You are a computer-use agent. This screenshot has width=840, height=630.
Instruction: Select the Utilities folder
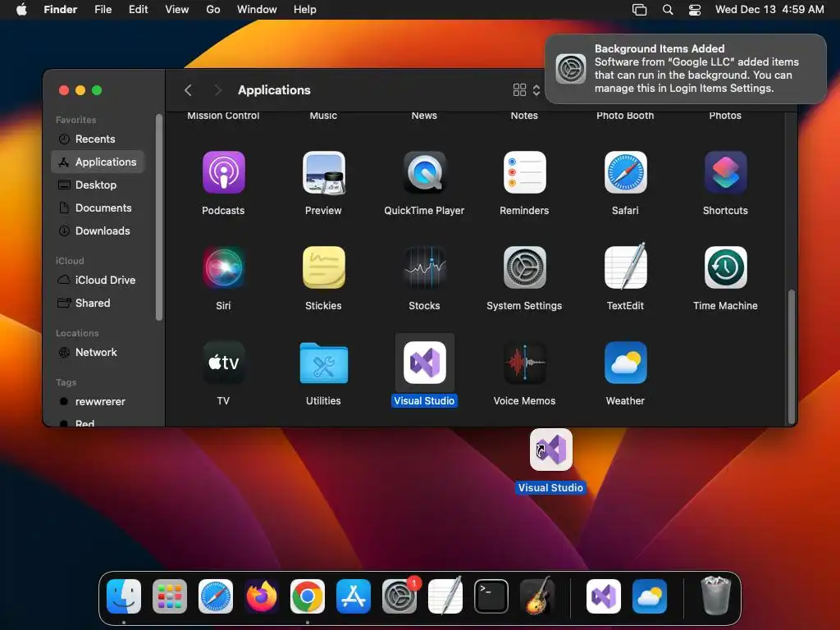click(323, 363)
